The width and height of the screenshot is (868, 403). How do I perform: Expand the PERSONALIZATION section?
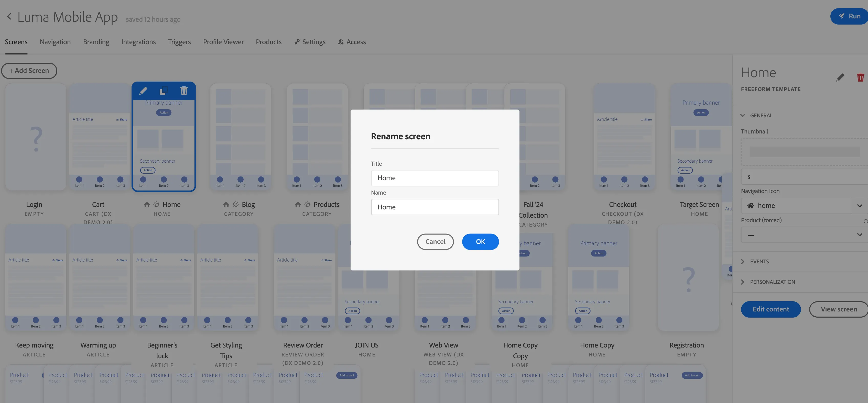(768, 282)
